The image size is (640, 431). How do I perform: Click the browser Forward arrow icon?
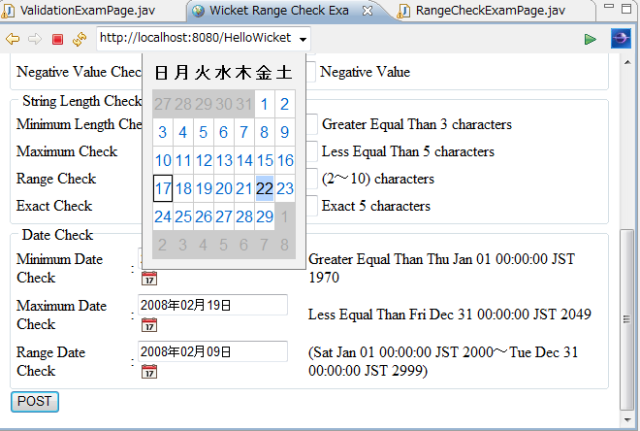(x=35, y=39)
